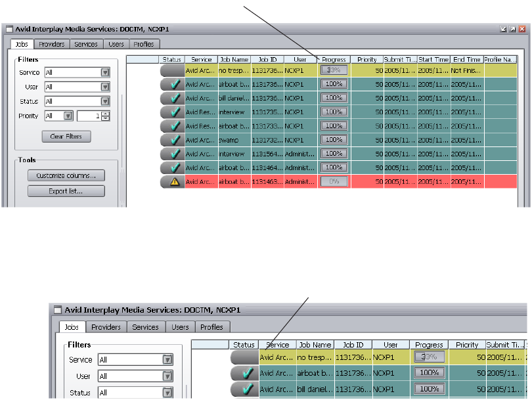Click the "no tresp..." job name in upper window

point(234,70)
